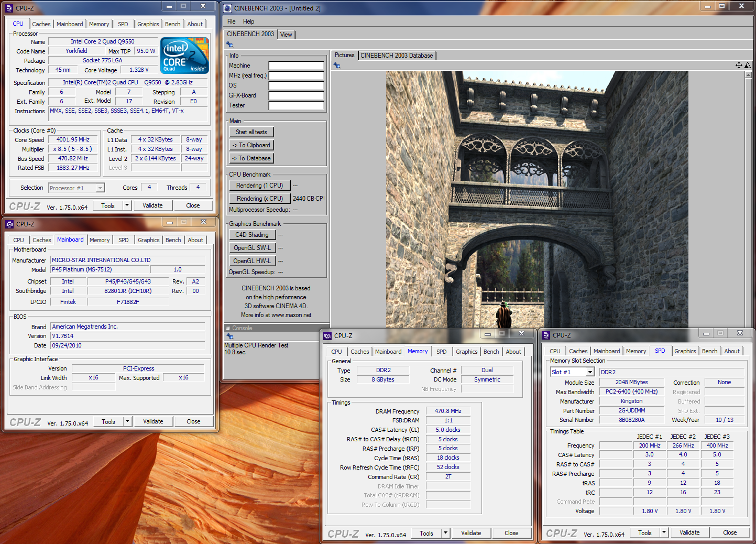Start the OpenGL HW-L benchmark
Viewport: 756px width, 544px height.
pos(252,261)
